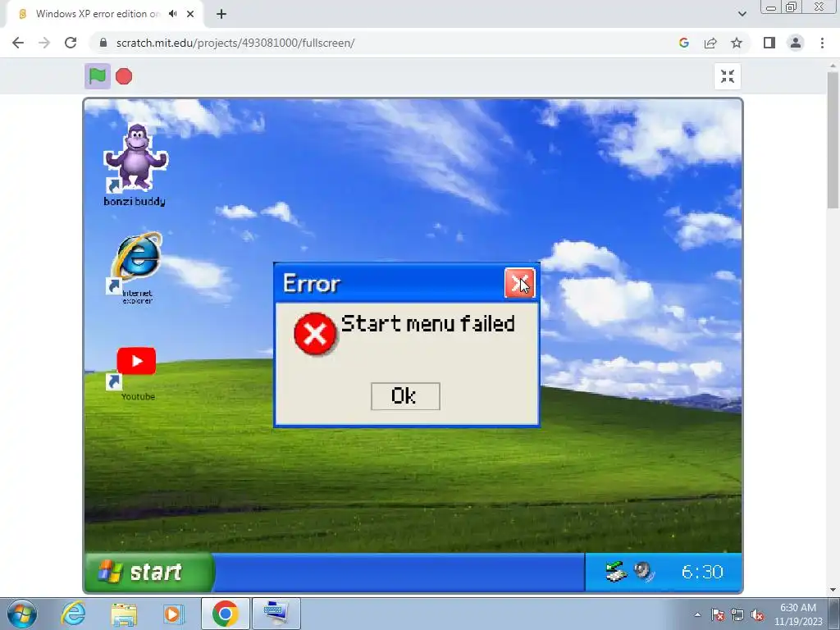Click the XP tray speaker icon
This screenshot has width=840, height=630.
(643, 572)
